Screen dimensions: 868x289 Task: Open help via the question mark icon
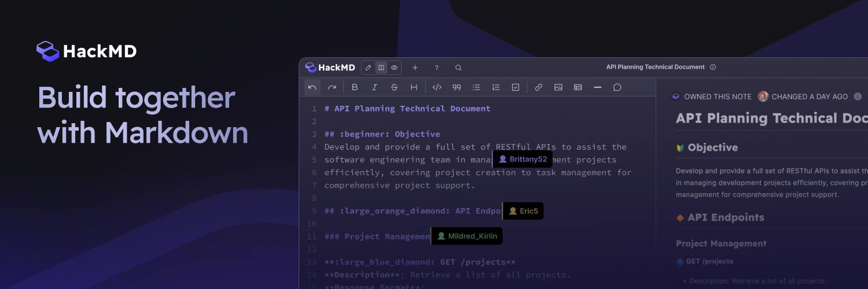tap(436, 68)
